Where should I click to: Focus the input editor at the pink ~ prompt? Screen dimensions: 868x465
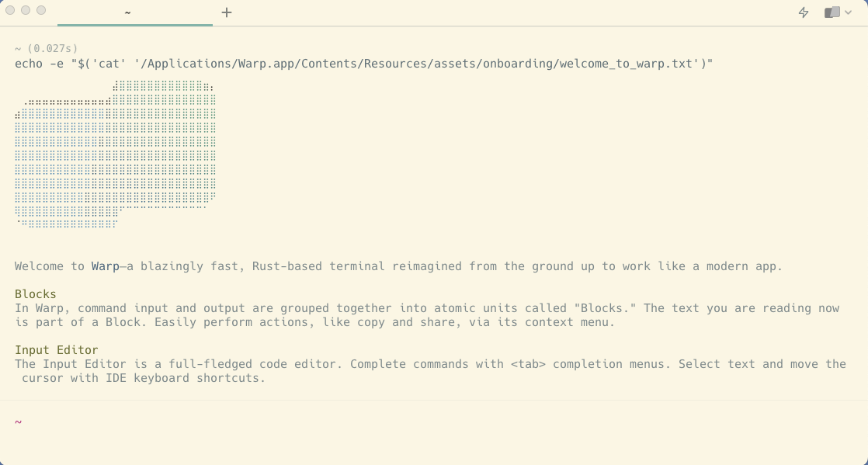click(434, 422)
